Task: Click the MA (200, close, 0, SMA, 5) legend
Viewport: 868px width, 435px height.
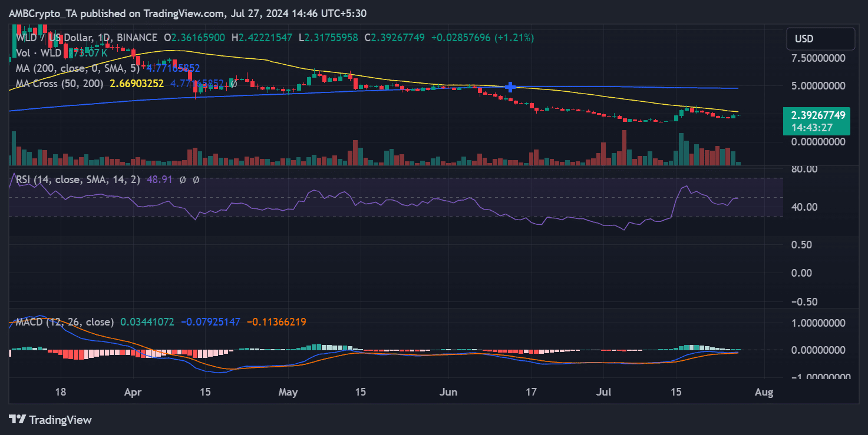Action: (79, 68)
